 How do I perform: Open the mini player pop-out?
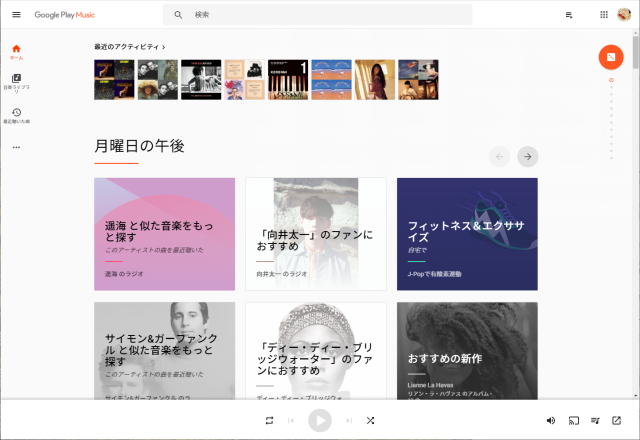616,420
